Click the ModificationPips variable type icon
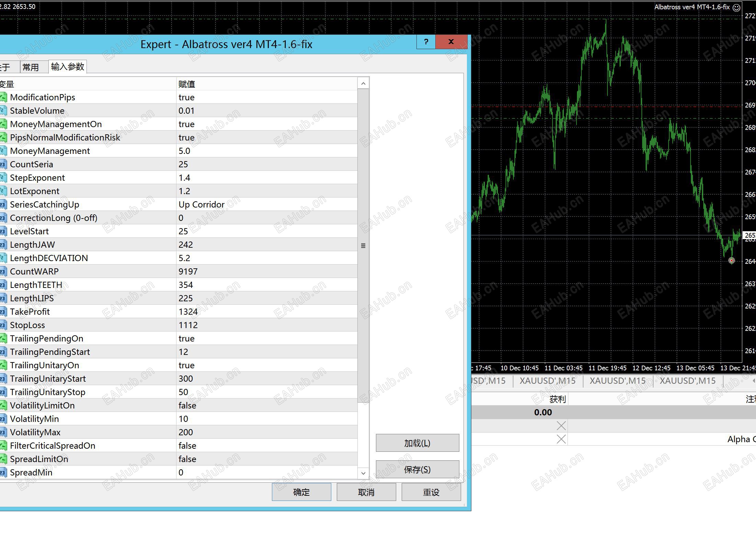This screenshot has height=538, width=756. pyautogui.click(x=3, y=97)
